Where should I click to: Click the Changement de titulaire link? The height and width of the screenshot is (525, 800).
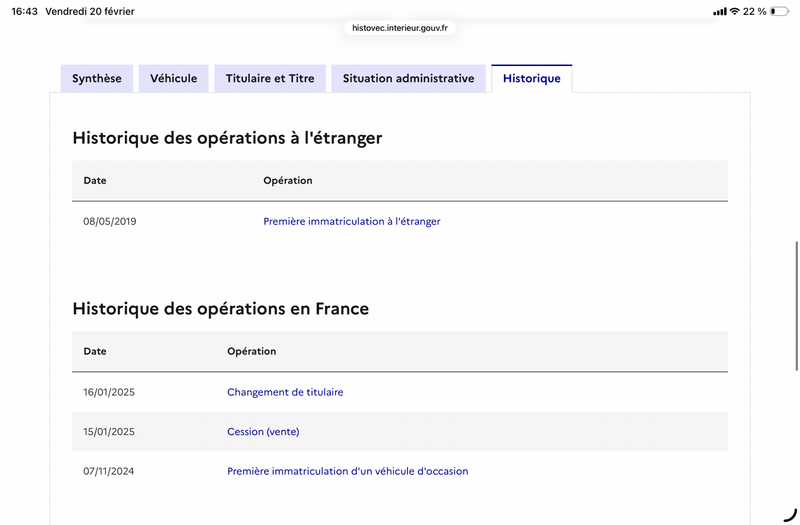pos(285,393)
